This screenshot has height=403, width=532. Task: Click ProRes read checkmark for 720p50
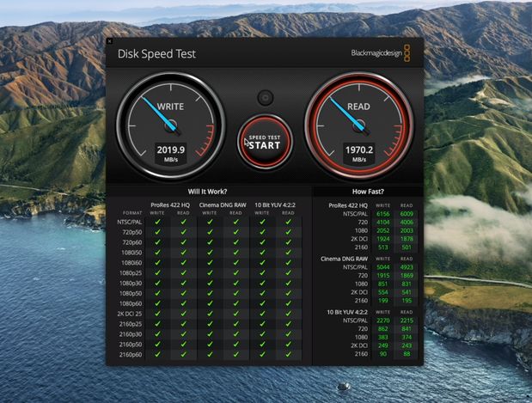(183, 232)
